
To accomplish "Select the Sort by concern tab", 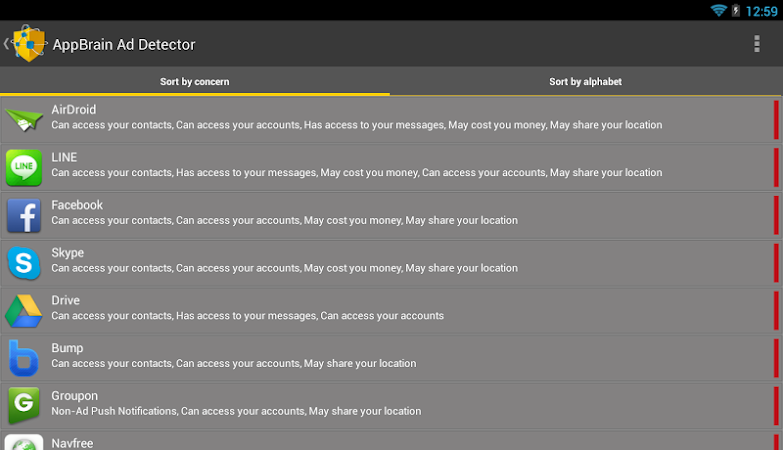I will (x=195, y=82).
